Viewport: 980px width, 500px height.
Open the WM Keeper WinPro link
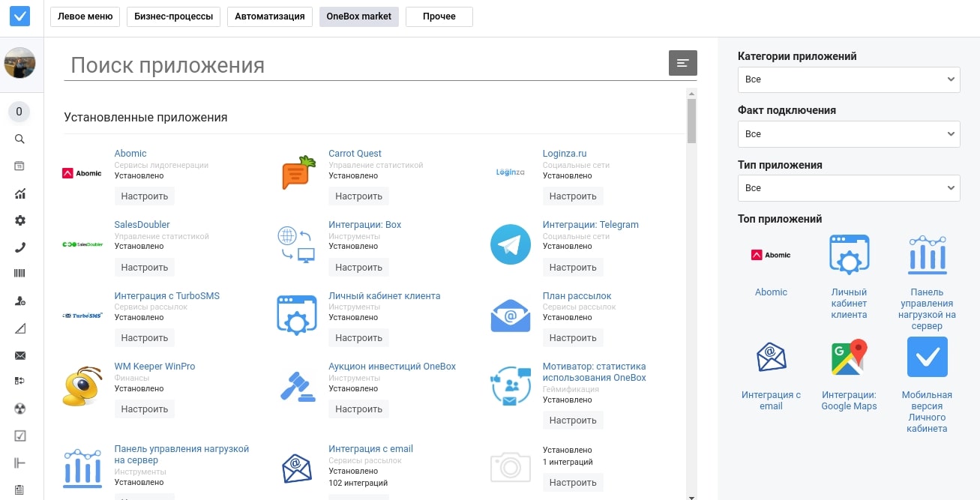[x=154, y=367]
